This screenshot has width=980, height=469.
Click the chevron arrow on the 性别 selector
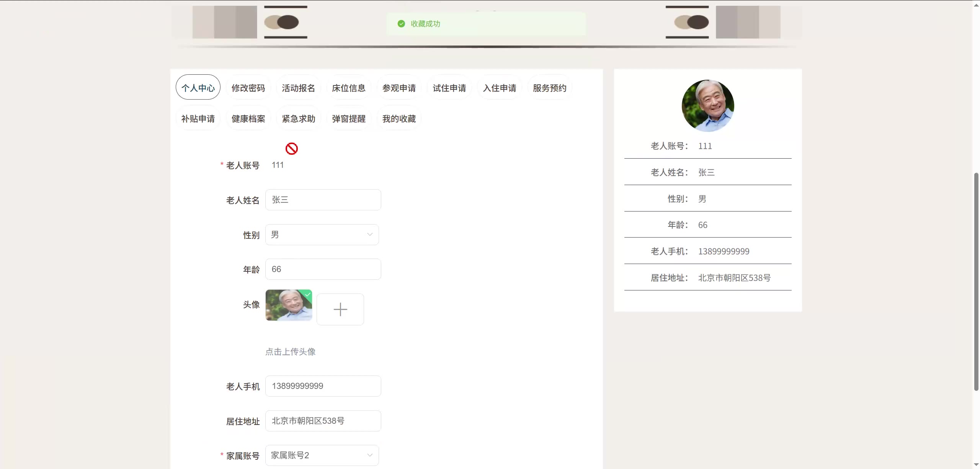tap(369, 234)
